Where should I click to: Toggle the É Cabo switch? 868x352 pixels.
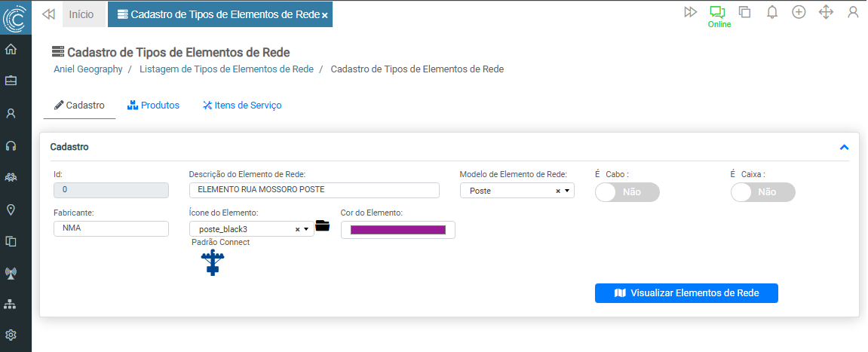pos(627,192)
